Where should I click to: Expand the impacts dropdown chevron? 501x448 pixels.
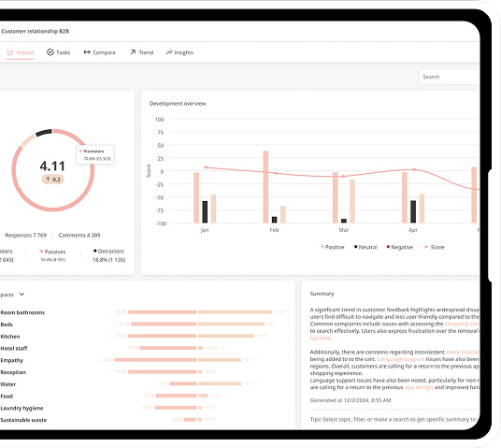click(x=21, y=295)
